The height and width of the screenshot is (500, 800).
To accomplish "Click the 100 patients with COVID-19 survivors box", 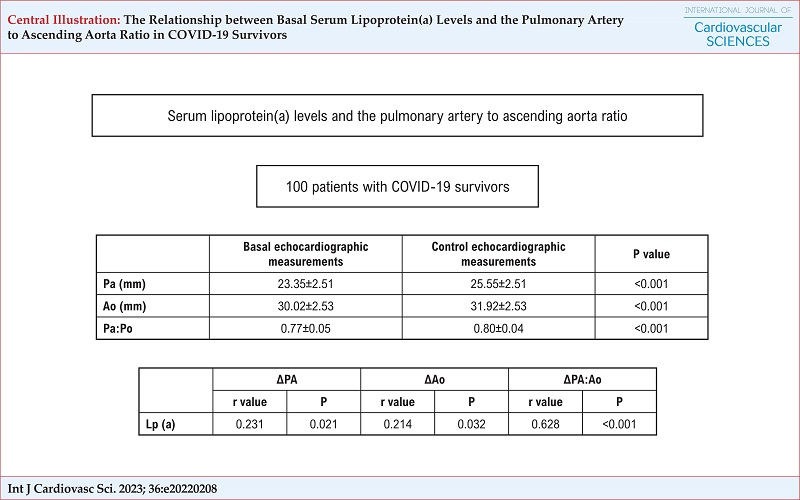I will (x=398, y=187).
